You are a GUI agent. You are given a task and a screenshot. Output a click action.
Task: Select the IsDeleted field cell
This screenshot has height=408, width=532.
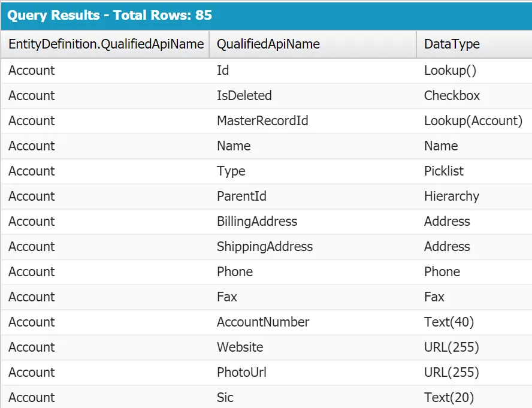[244, 96]
